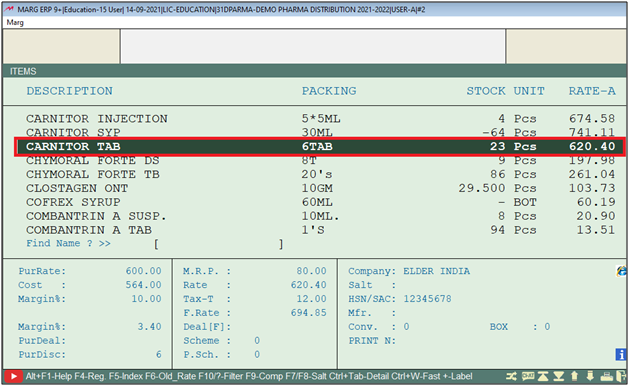The width and height of the screenshot is (630, 386).
Task: Select the highlighted CARNITOR TAB row
Action: pos(320,147)
